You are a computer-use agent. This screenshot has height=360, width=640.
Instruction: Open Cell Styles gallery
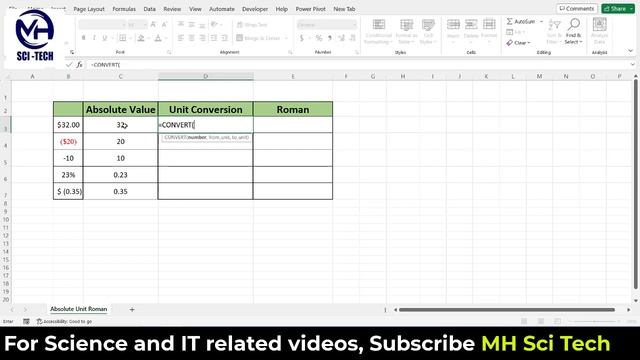428,31
